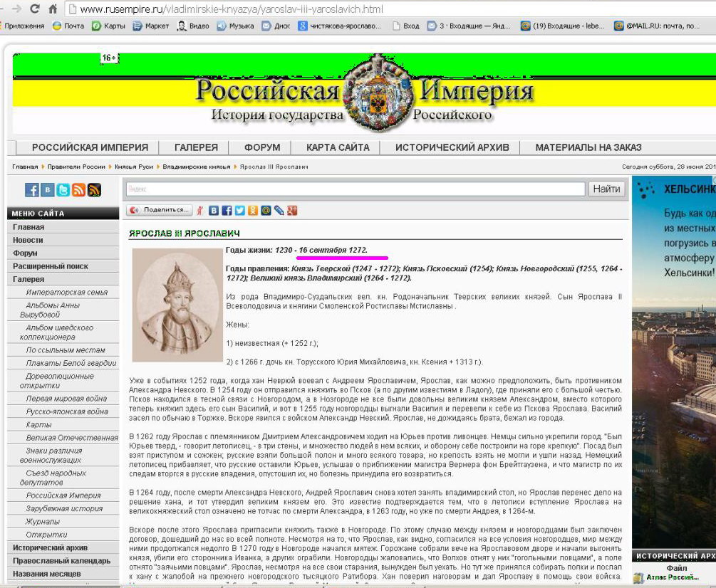
Task: Open the Twitter icon in left sidebar
Action: 63,190
